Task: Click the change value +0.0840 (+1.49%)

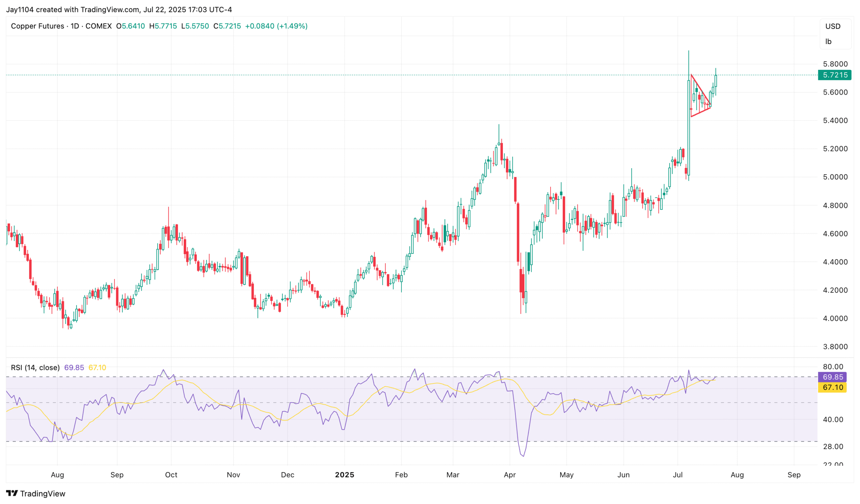Action: coord(276,26)
